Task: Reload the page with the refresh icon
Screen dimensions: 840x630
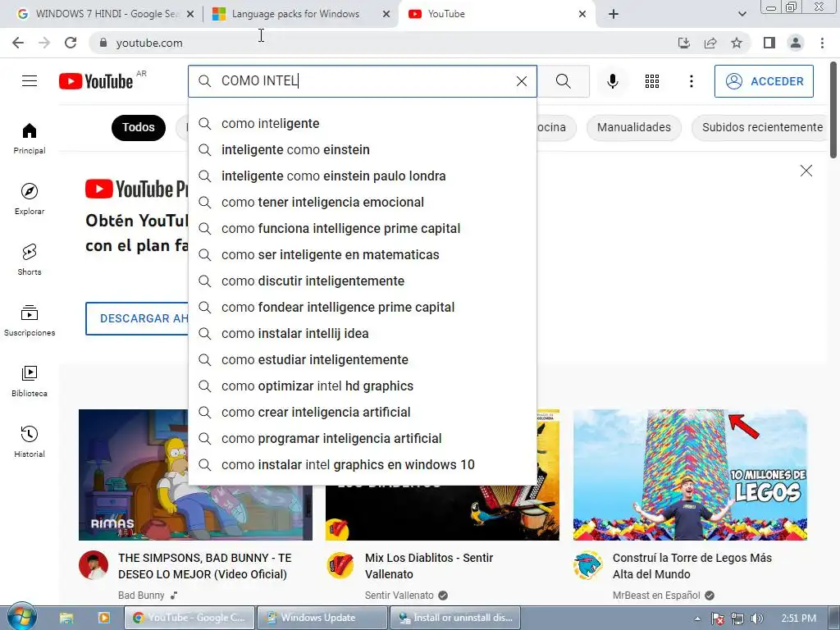Action: coord(71,43)
